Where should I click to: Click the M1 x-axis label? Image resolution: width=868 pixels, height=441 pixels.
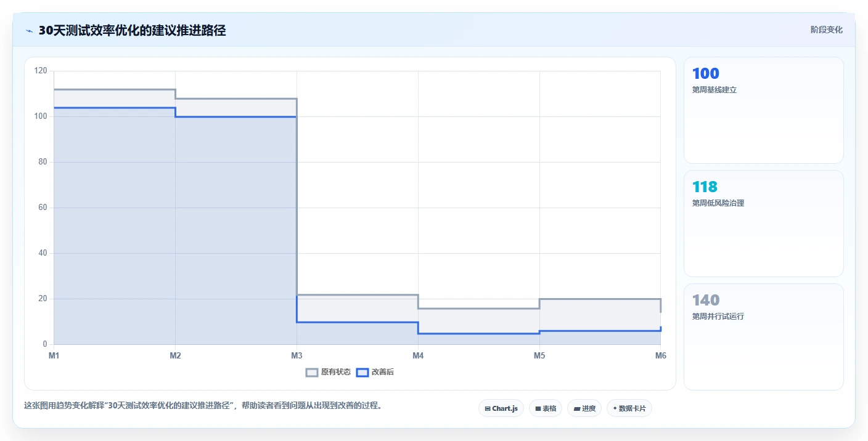click(x=54, y=355)
